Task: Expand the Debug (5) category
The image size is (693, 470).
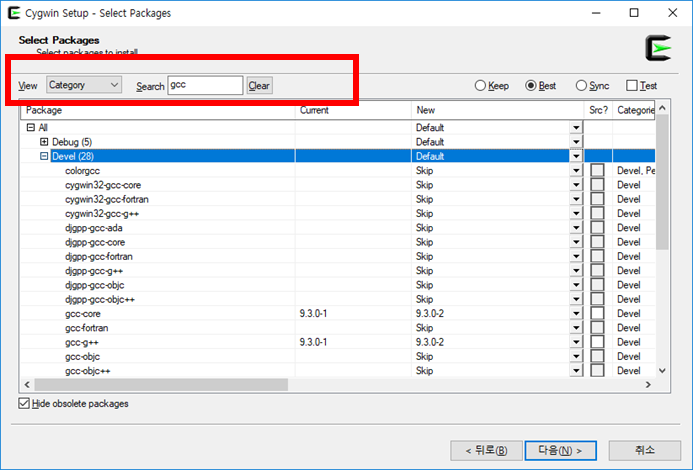Action: tap(44, 142)
